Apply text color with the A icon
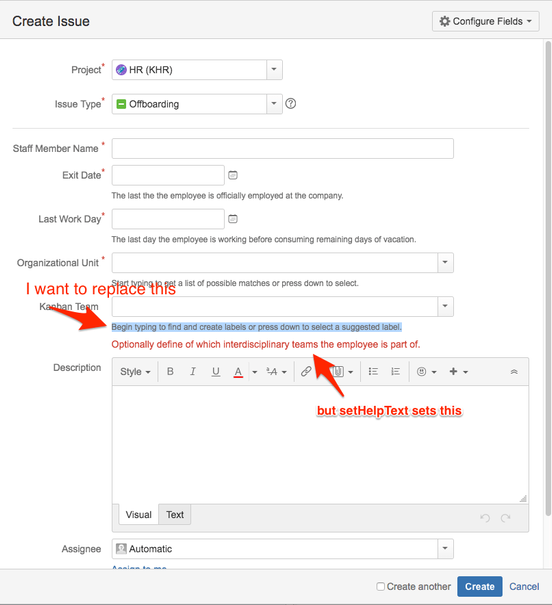 [238, 372]
